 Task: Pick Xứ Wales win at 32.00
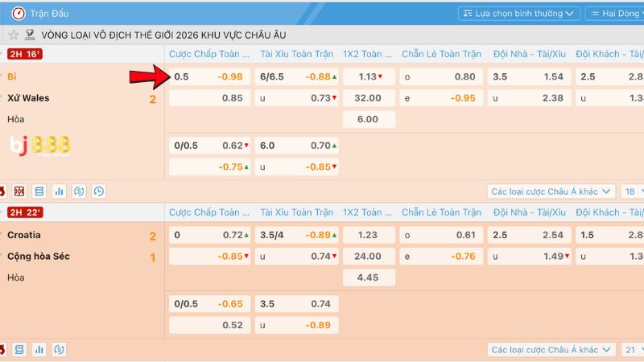click(369, 98)
